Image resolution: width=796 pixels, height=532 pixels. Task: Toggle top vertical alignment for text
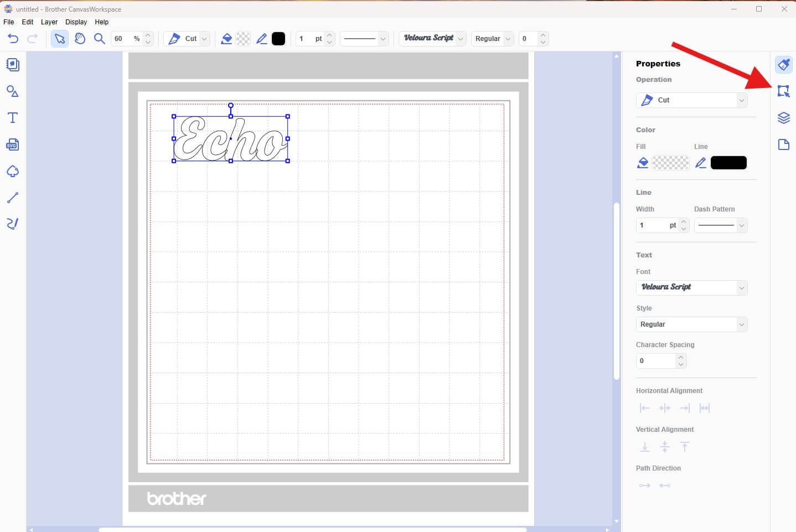click(685, 447)
